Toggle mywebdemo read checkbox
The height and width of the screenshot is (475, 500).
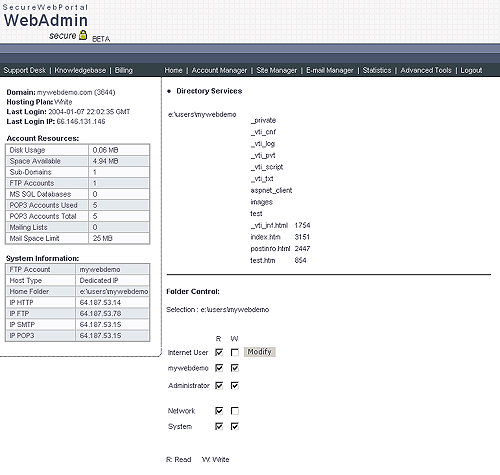tap(219, 368)
